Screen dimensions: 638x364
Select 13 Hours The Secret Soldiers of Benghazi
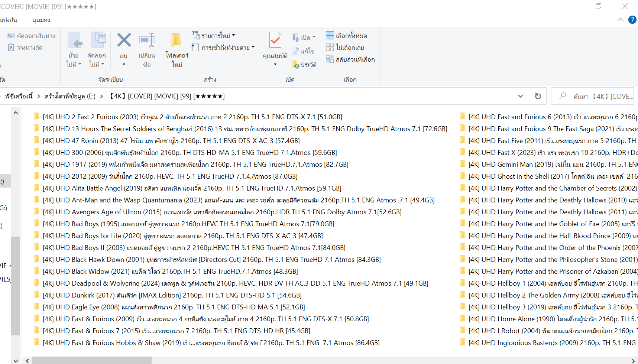tap(245, 129)
